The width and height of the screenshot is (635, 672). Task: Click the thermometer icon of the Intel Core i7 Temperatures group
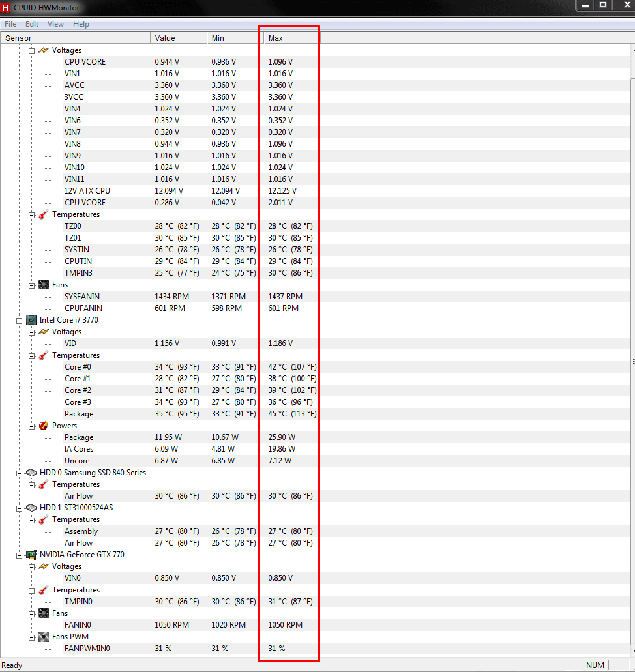tap(43, 355)
